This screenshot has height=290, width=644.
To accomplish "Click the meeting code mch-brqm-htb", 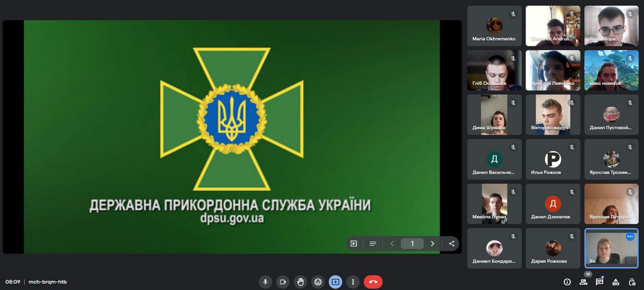I will [x=48, y=282].
